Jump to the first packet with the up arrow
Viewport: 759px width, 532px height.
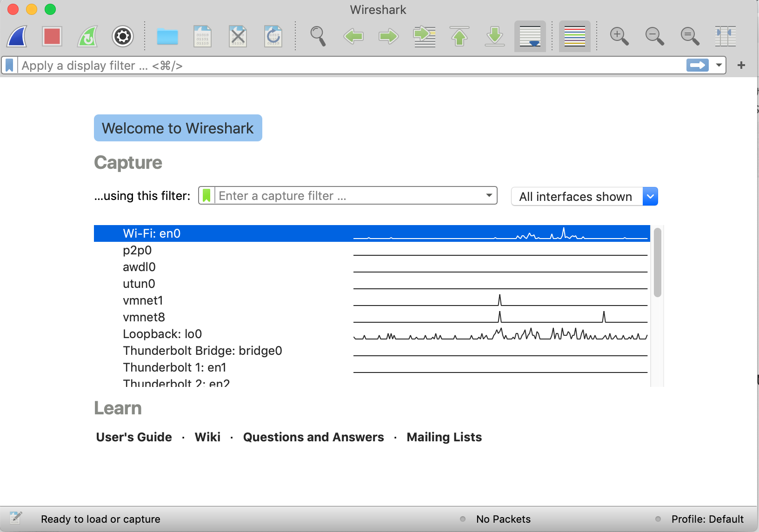(459, 36)
